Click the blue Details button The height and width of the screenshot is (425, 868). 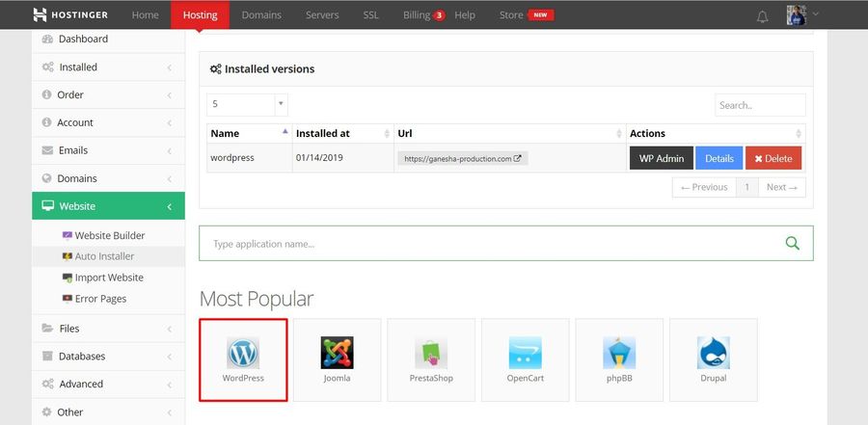click(x=719, y=158)
